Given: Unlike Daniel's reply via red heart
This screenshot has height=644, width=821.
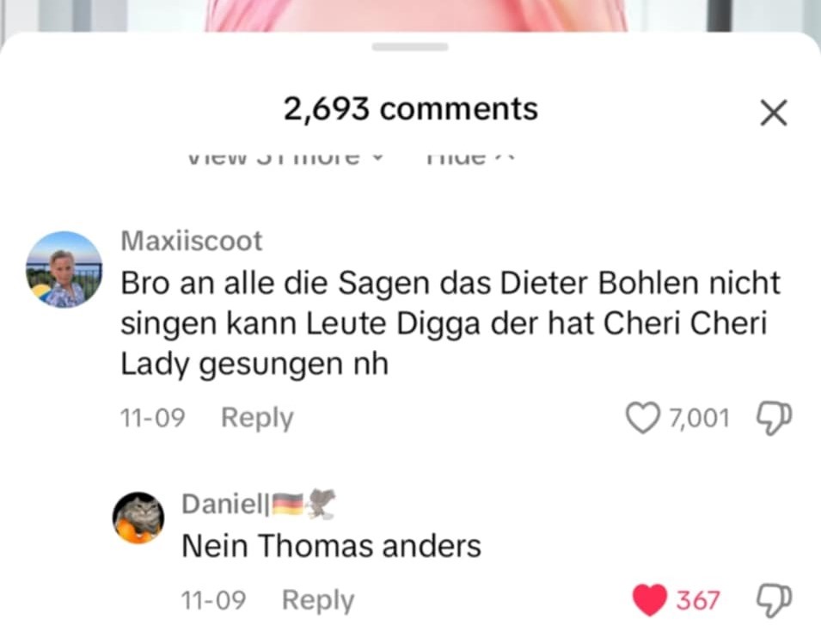Looking at the screenshot, I should pos(650,599).
